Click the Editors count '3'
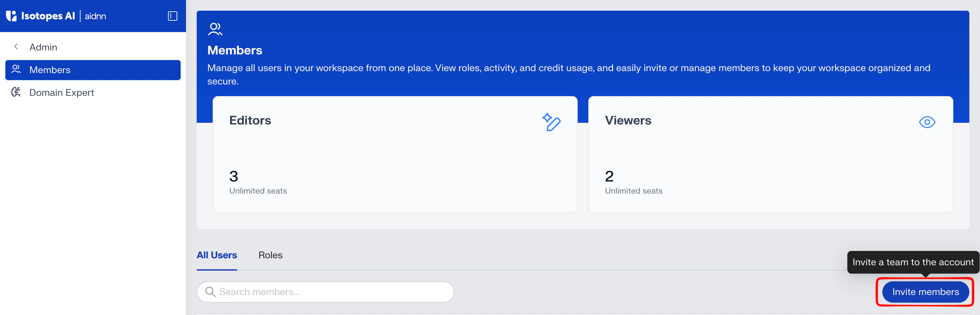The width and height of the screenshot is (980, 315). coord(234,177)
